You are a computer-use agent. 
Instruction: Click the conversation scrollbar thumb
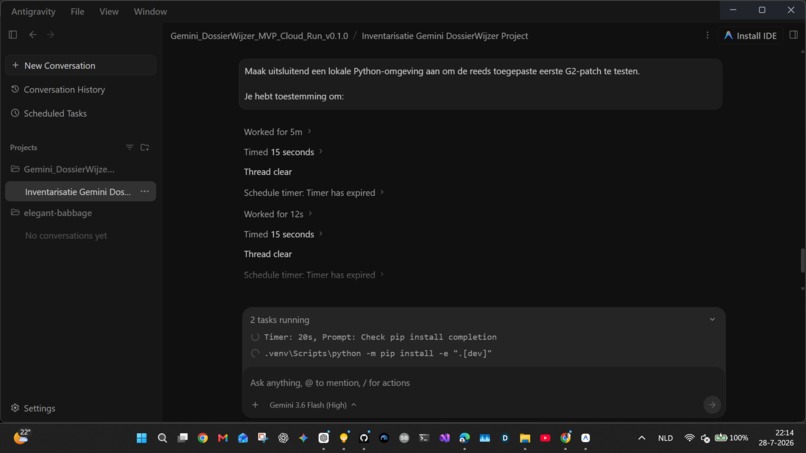803,261
